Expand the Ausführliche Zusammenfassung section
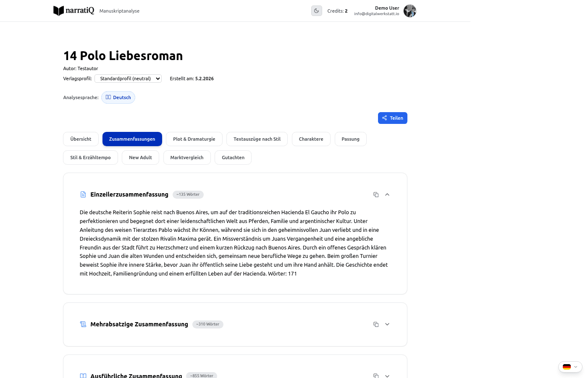 coord(387,375)
